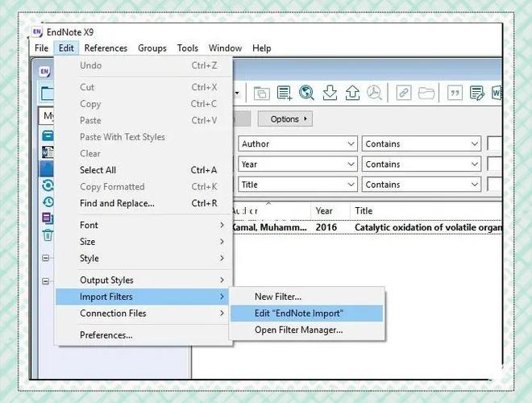Click the copy to local library toolbar icon
The height and width of the screenshot is (403, 532).
tap(262, 93)
